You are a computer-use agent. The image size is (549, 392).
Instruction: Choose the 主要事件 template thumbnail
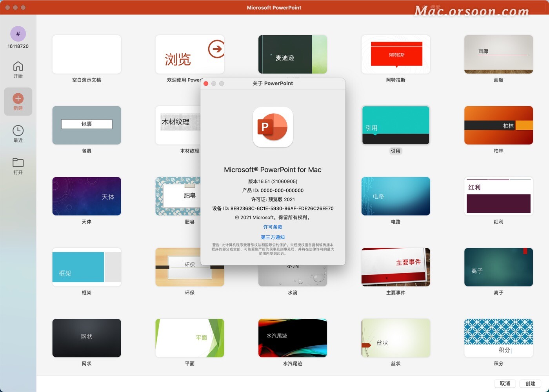(396, 267)
